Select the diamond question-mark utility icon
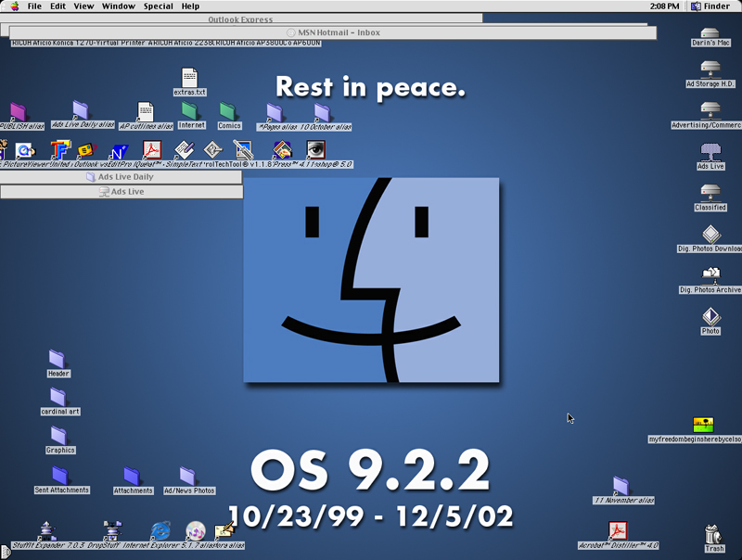The image size is (742, 560). (213, 150)
